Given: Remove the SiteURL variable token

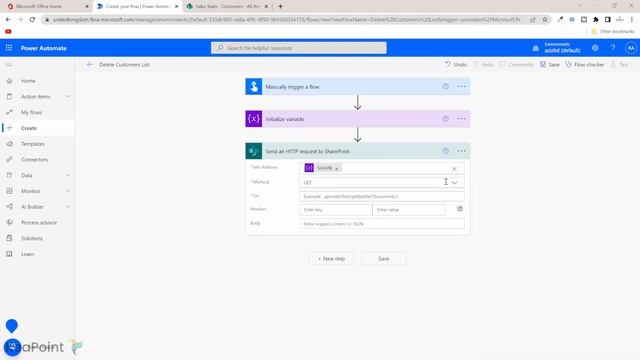Looking at the screenshot, I should (337, 169).
